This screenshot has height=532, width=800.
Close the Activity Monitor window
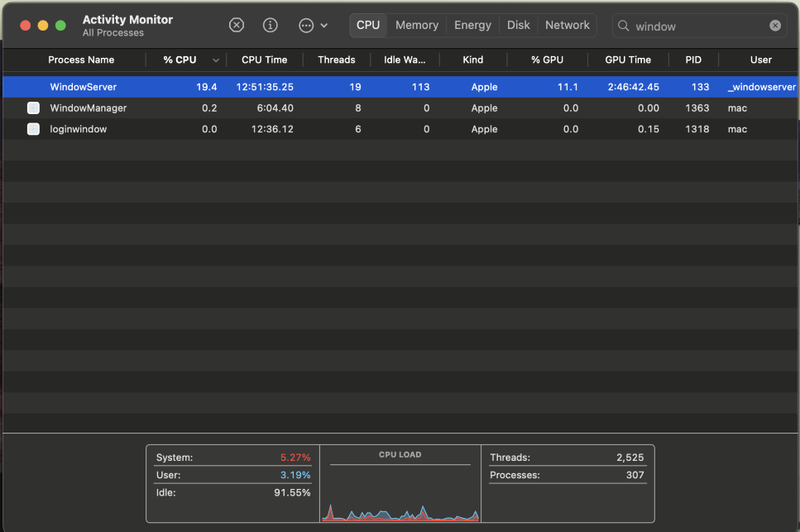click(x=25, y=26)
